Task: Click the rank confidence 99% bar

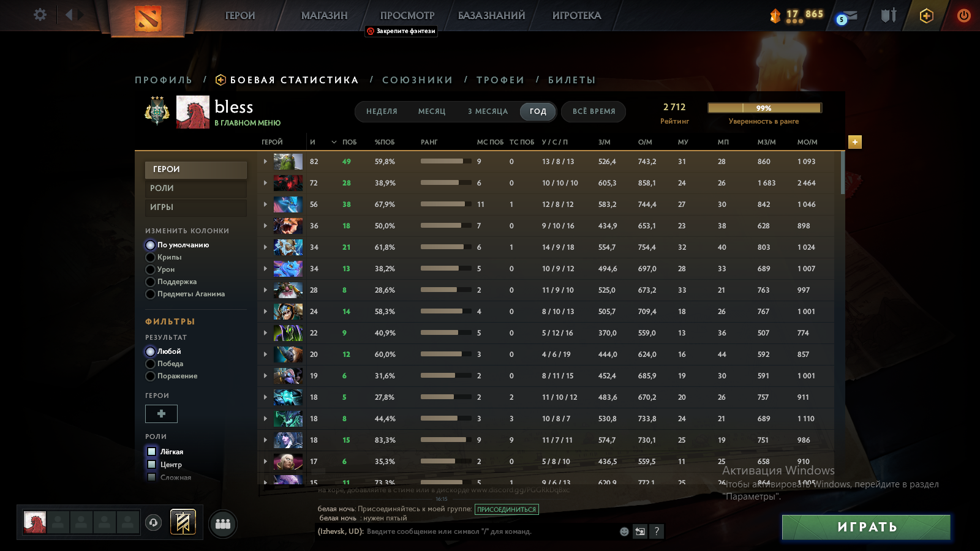Action: pos(764,108)
